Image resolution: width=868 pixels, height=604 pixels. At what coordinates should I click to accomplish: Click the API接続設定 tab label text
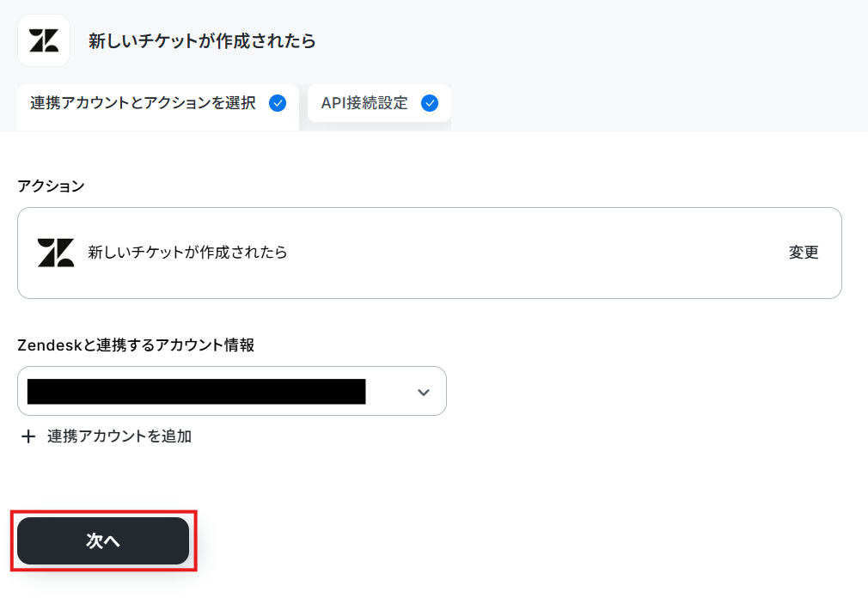coord(364,103)
